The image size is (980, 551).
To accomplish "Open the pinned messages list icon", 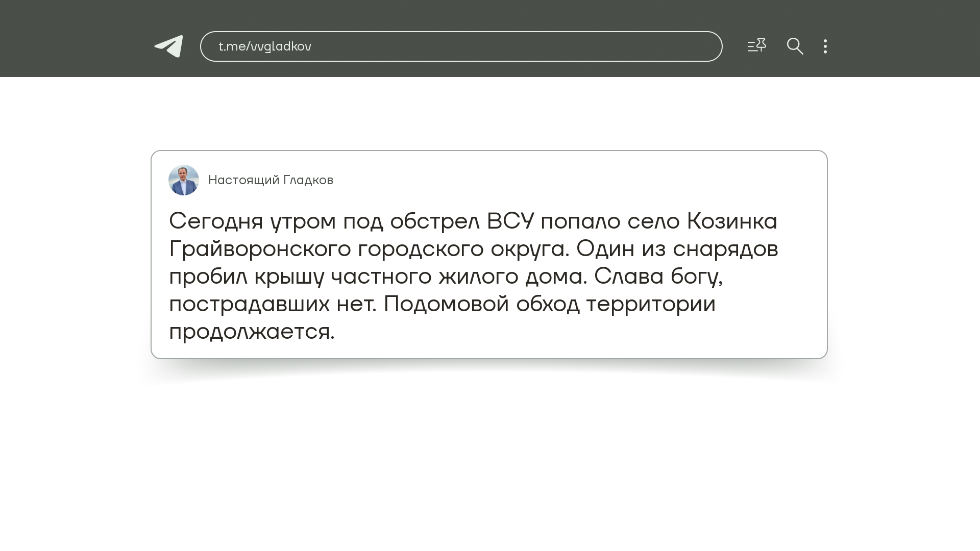I will click(x=756, y=46).
